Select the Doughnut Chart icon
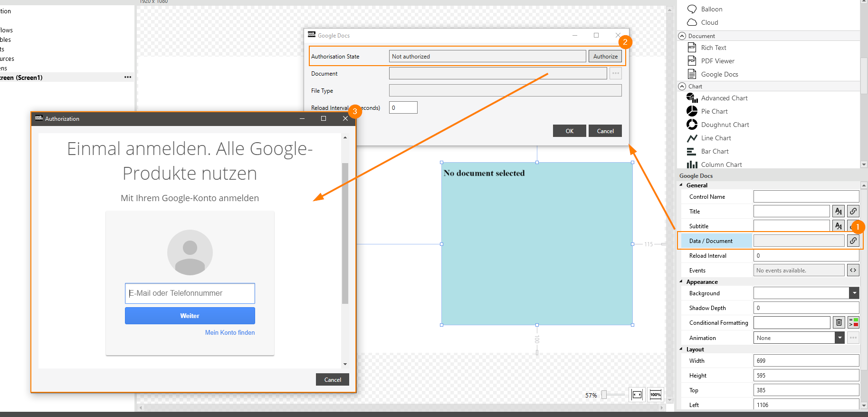Viewport: 868px width, 417px height. pyautogui.click(x=692, y=125)
